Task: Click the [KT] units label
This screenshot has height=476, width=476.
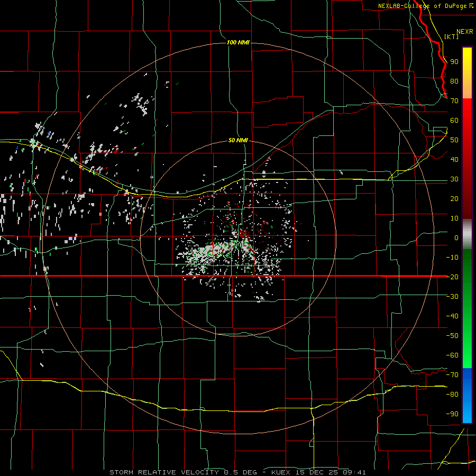Action: pos(452,36)
